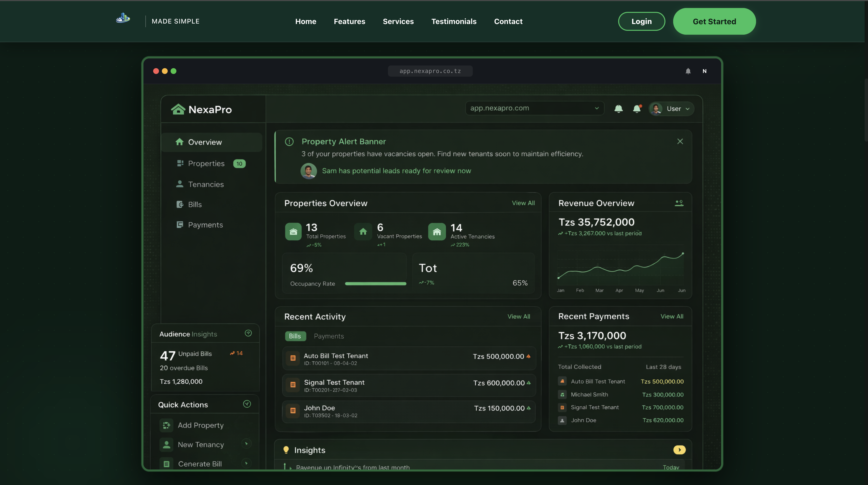Collapse the Audience Insights panel
Viewport: 868px width, 485px height.
click(x=248, y=333)
